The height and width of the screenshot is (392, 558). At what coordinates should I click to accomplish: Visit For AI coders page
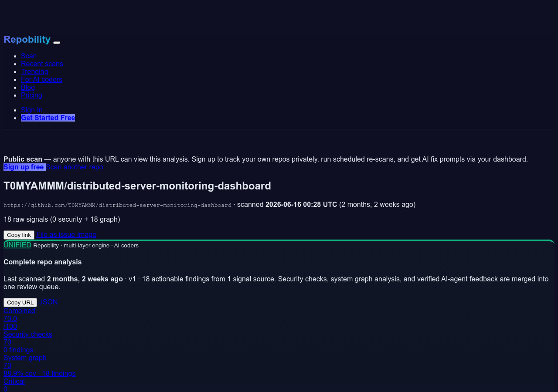[x=41, y=79]
